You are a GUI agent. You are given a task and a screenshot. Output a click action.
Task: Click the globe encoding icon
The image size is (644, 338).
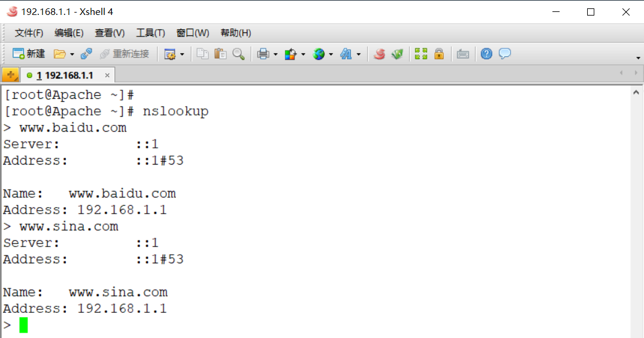click(318, 54)
